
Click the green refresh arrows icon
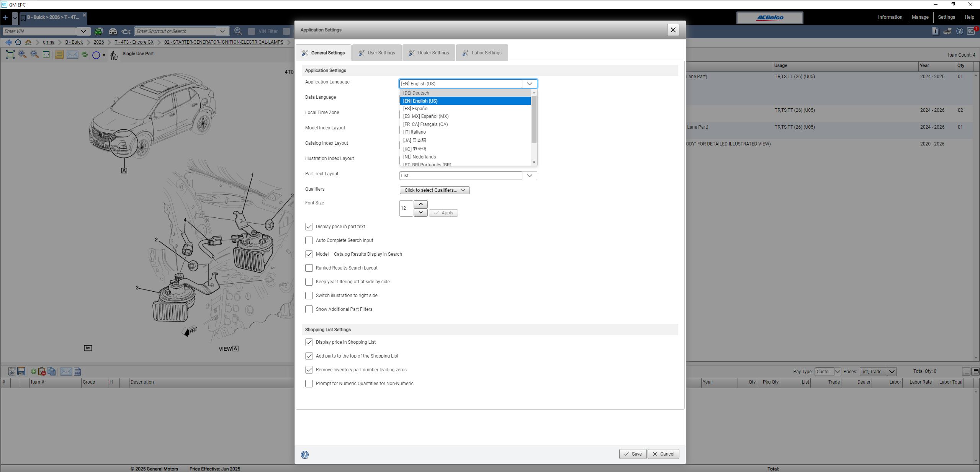[85, 54]
